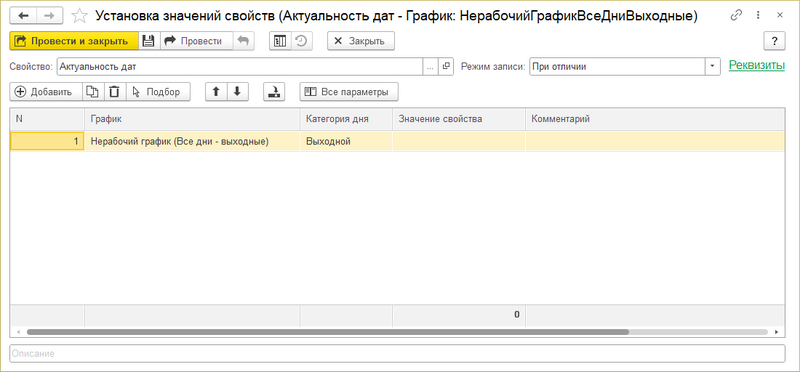The width and height of the screenshot is (800, 372).
Task: Click the horizontal scrollbar thumb
Action: pyautogui.click(x=328, y=332)
